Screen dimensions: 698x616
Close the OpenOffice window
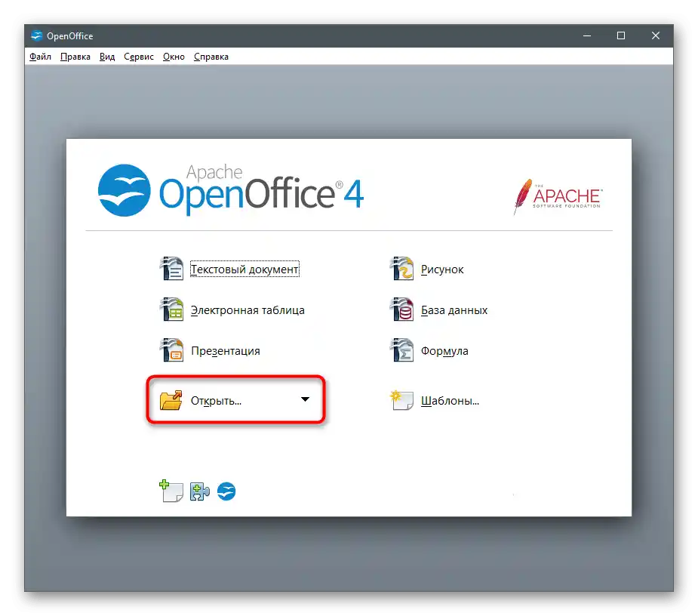655,35
